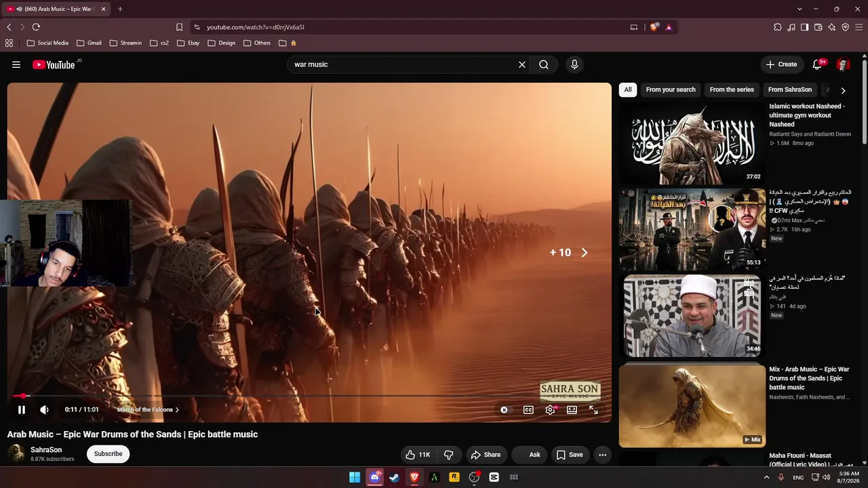Open the Mix – Arab Music thumbnail

[692, 406]
